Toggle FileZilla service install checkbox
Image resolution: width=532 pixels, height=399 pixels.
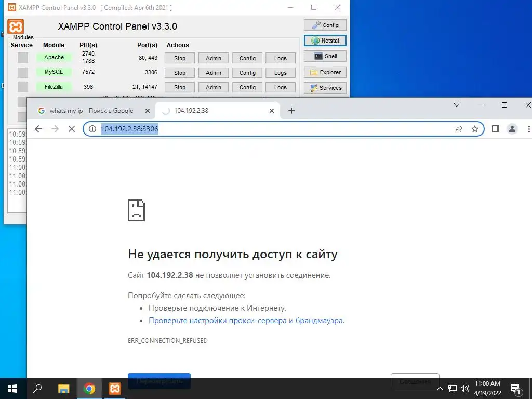(x=23, y=87)
